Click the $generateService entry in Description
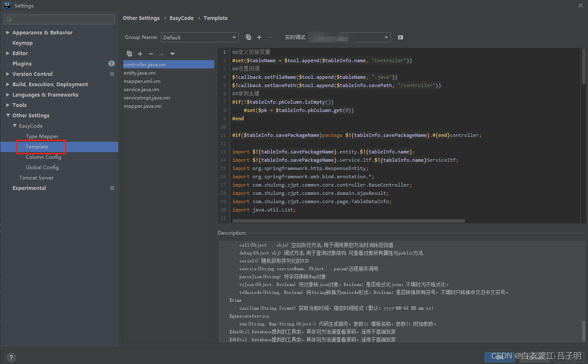 click(x=249, y=316)
